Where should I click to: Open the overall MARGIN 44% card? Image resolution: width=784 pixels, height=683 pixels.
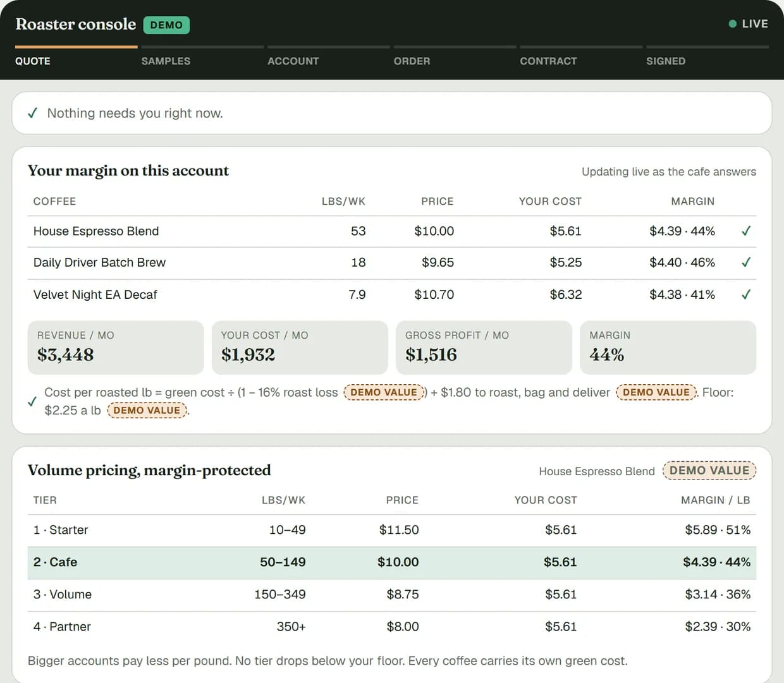click(x=668, y=348)
